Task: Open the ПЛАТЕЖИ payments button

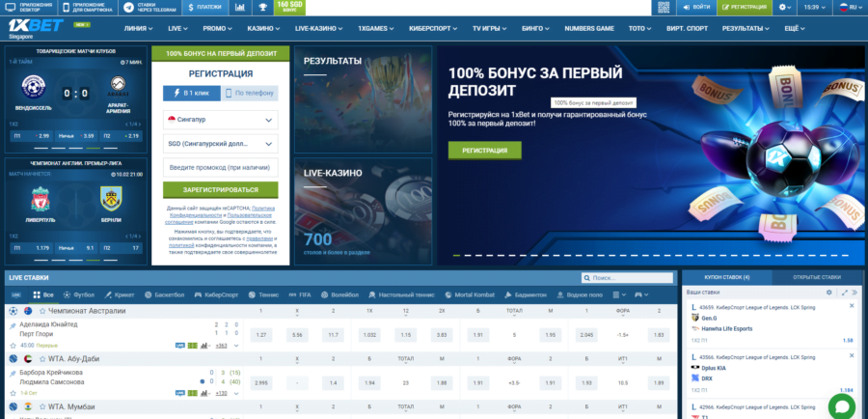Action: point(204,7)
